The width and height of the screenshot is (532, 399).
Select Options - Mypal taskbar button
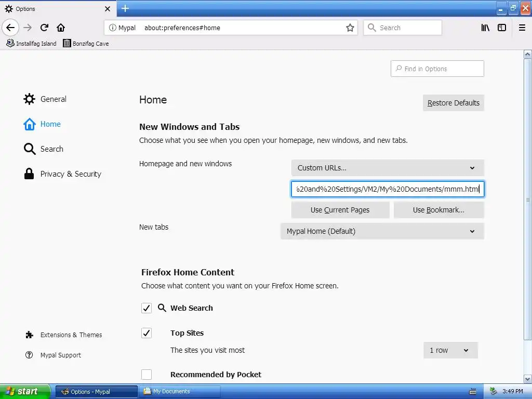pyautogui.click(x=96, y=392)
